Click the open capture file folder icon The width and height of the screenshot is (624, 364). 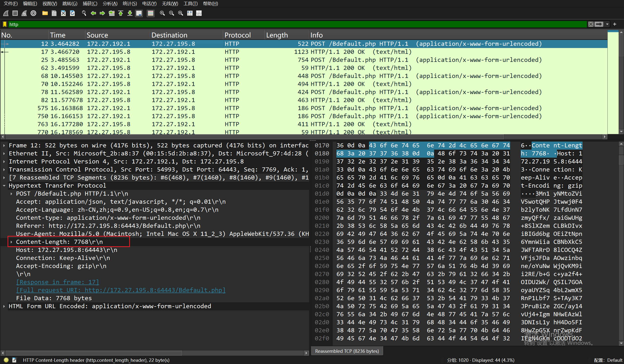45,13
